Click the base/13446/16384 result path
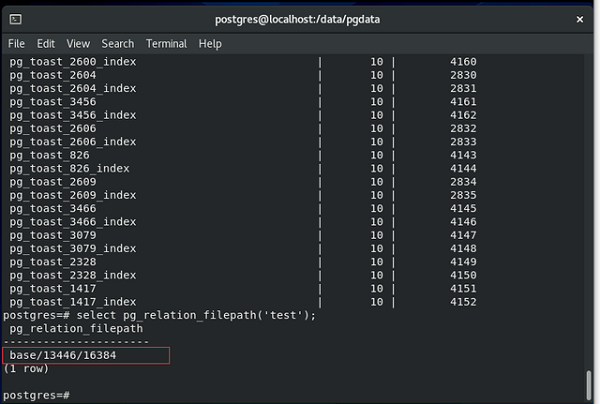Image resolution: width=600 pixels, height=404 pixels. point(63,355)
